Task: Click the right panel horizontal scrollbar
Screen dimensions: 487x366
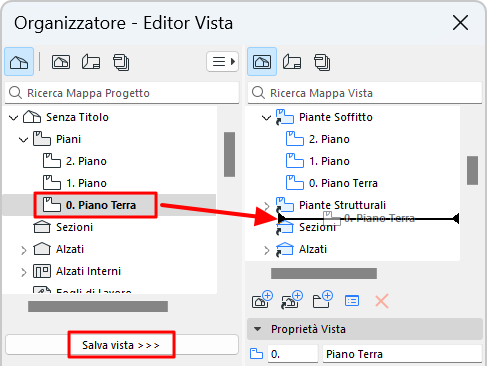Action: (x=324, y=273)
